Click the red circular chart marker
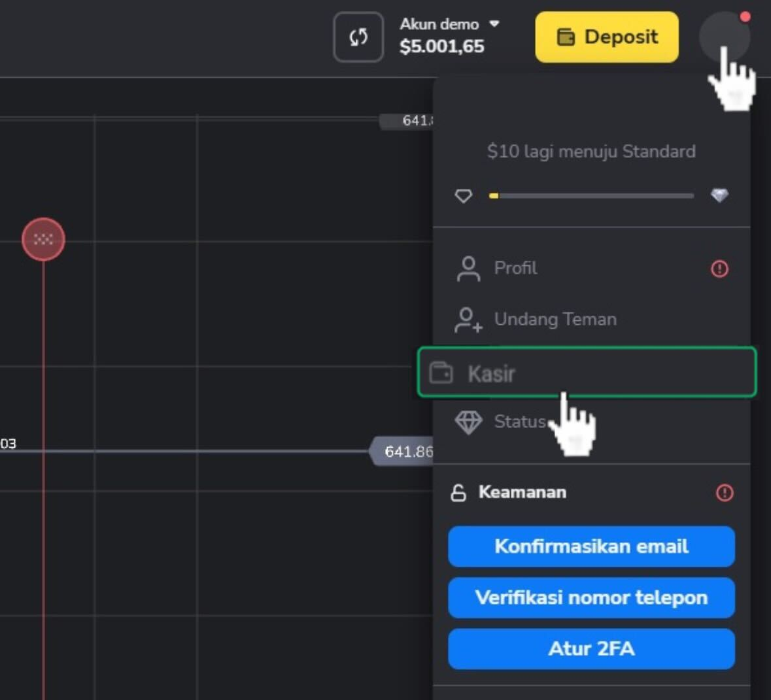771x700 pixels. [43, 239]
